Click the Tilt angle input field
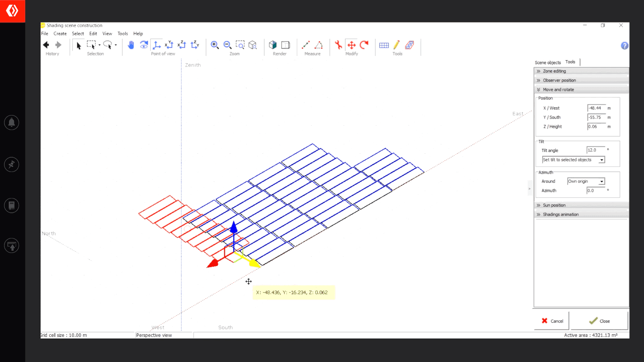644x362 pixels. point(596,150)
